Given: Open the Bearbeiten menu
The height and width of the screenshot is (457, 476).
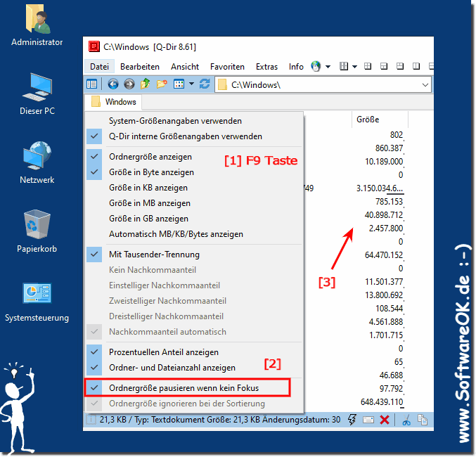Looking at the screenshot, I should pyautogui.click(x=140, y=67).
